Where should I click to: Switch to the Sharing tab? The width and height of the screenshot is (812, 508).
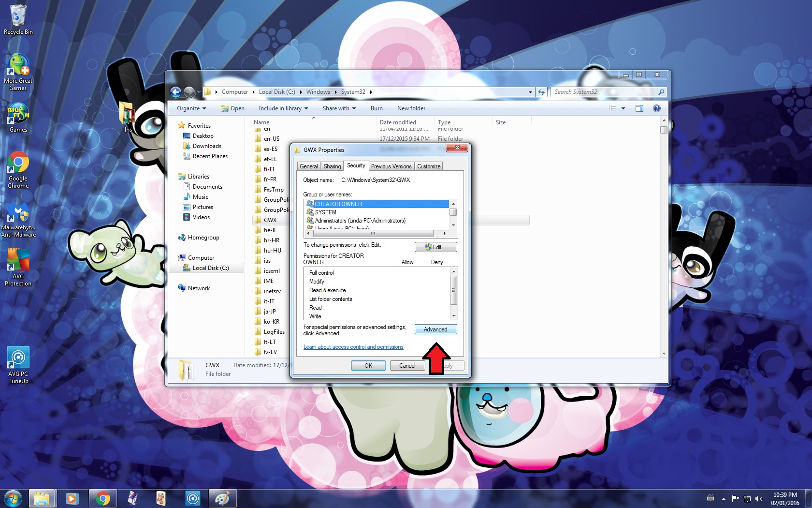click(x=332, y=166)
